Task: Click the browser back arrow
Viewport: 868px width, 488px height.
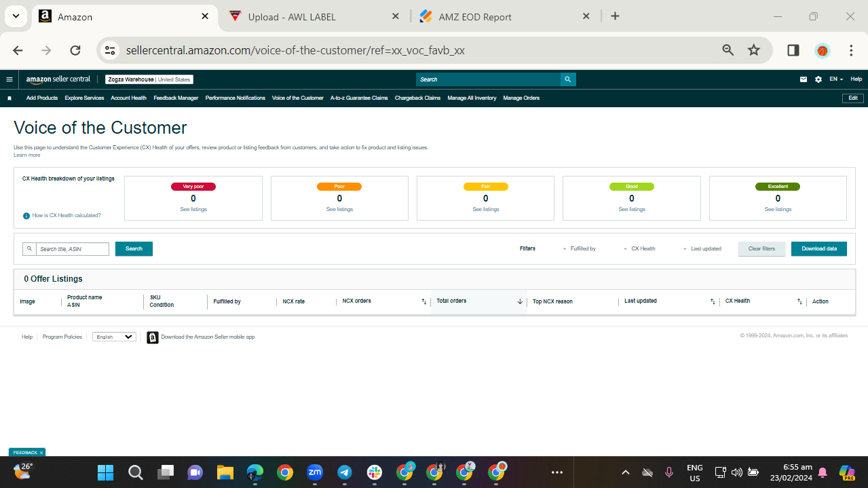Action: point(18,50)
